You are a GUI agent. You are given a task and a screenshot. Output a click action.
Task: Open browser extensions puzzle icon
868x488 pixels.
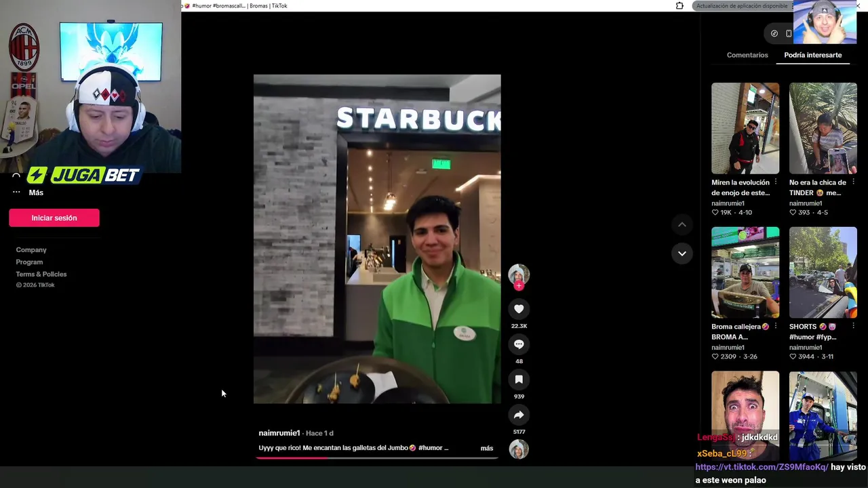[x=679, y=6]
